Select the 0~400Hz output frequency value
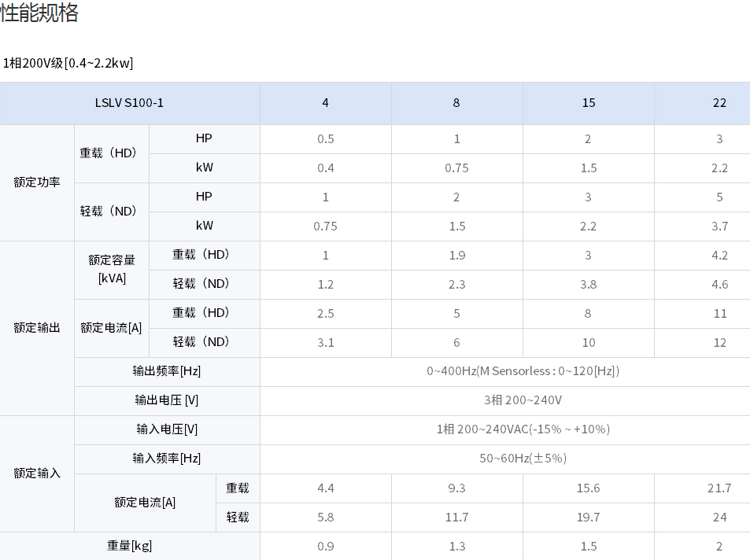Screen dimensions: 750x560 click(x=523, y=371)
